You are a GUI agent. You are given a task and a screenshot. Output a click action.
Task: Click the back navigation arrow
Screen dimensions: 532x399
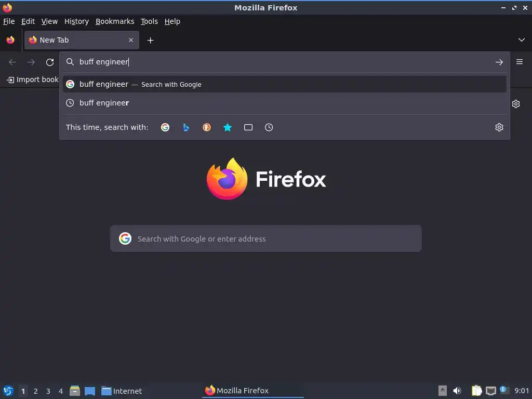point(12,62)
